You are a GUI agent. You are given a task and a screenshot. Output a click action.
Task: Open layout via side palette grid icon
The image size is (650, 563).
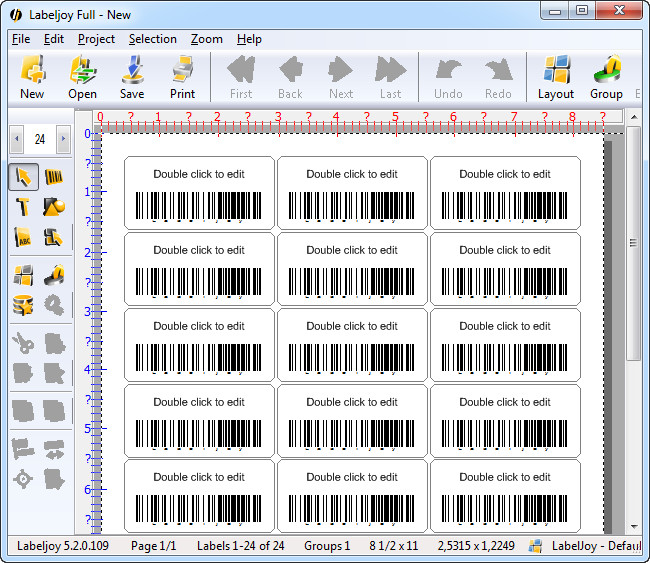point(23,275)
